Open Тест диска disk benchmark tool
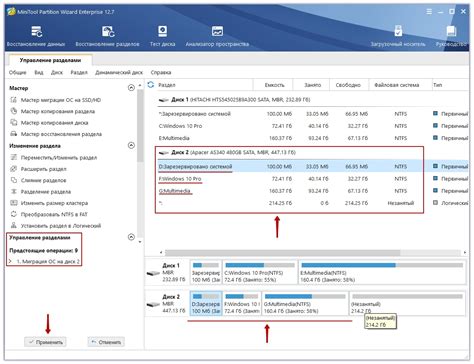 (162, 36)
